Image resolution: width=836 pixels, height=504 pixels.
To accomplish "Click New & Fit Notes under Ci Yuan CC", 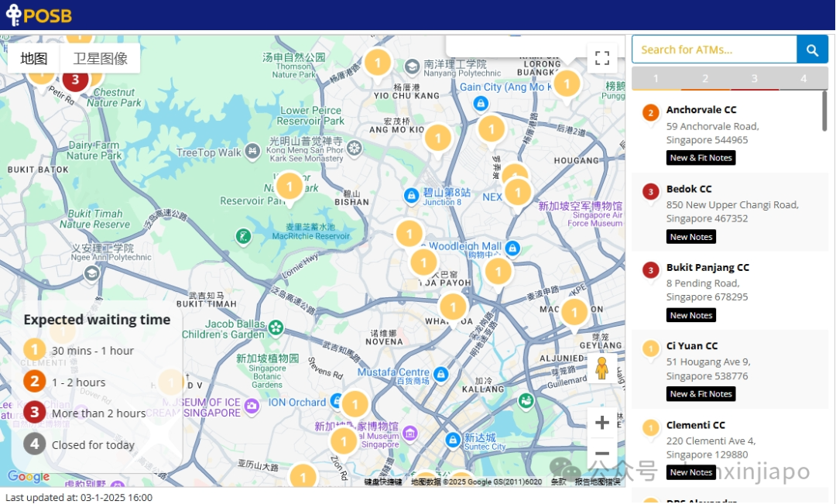I will pyautogui.click(x=701, y=394).
